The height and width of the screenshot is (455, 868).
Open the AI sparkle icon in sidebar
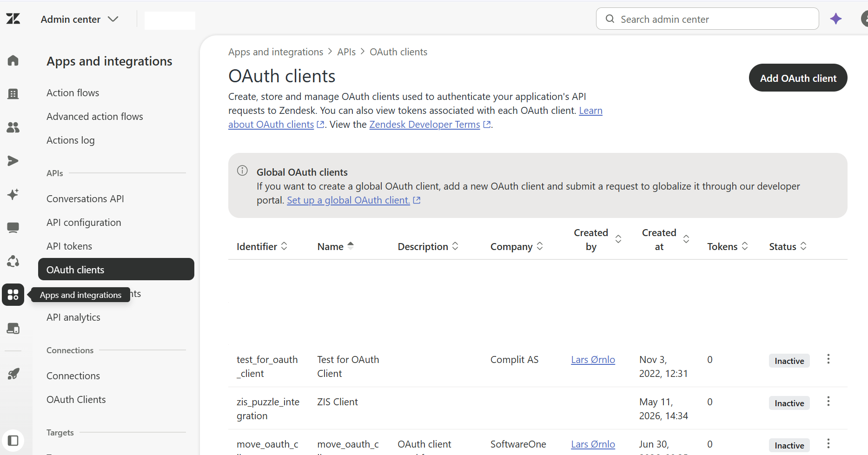[13, 194]
